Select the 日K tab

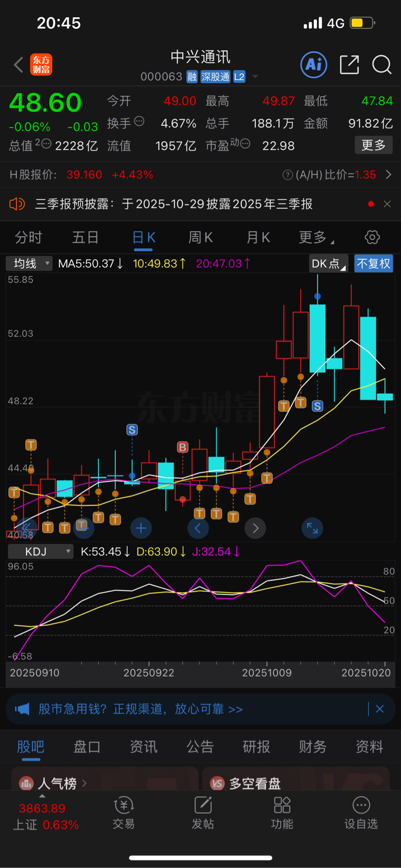pos(144,238)
